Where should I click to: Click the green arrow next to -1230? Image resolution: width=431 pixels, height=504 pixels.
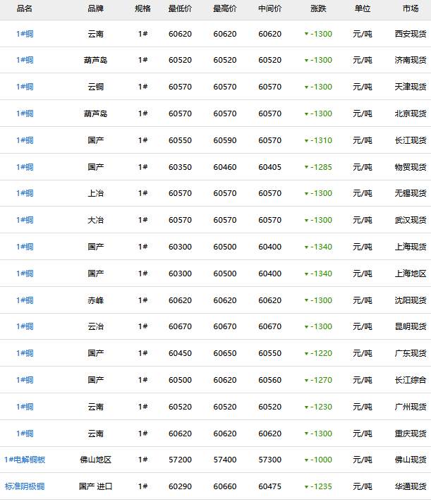pos(306,407)
